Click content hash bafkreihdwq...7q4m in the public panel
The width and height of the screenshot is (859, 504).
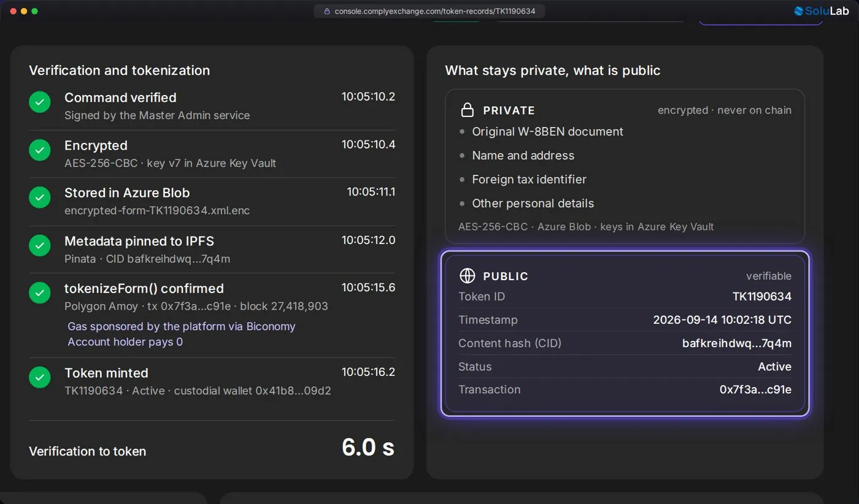(x=737, y=343)
